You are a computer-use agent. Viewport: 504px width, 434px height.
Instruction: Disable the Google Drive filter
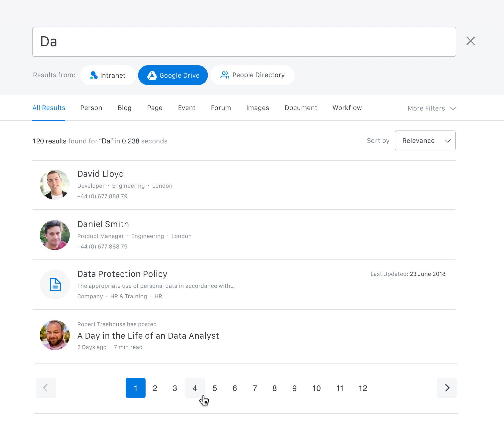click(x=173, y=75)
